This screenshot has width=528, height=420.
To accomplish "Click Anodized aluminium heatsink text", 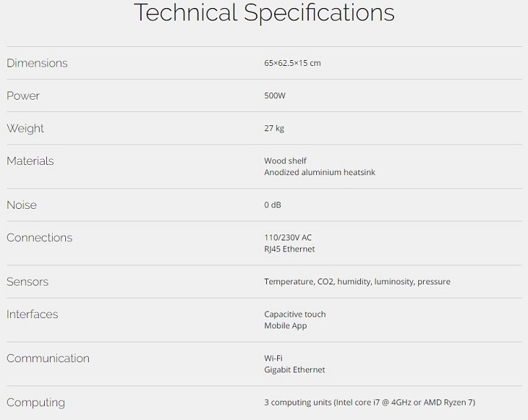I will click(320, 173).
